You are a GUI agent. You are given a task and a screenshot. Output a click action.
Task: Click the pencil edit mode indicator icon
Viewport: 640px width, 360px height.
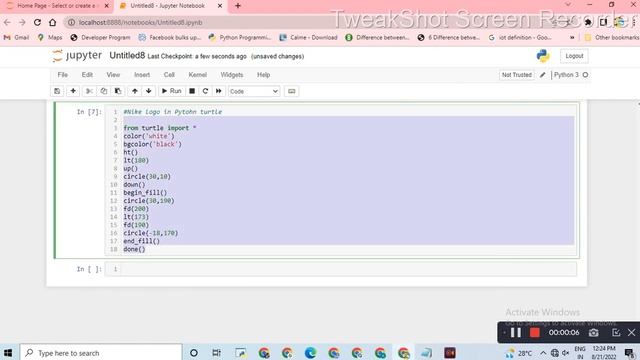click(542, 75)
